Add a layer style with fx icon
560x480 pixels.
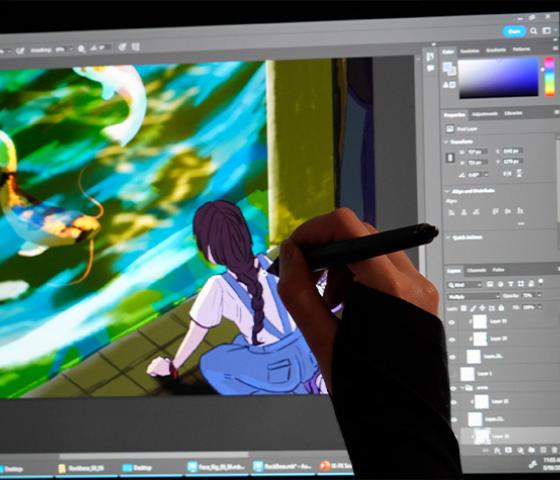click(498, 451)
